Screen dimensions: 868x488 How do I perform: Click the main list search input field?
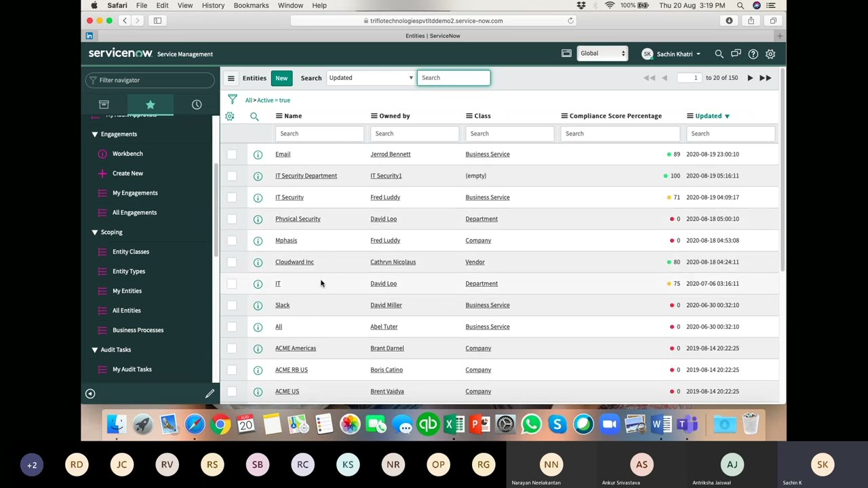(454, 78)
